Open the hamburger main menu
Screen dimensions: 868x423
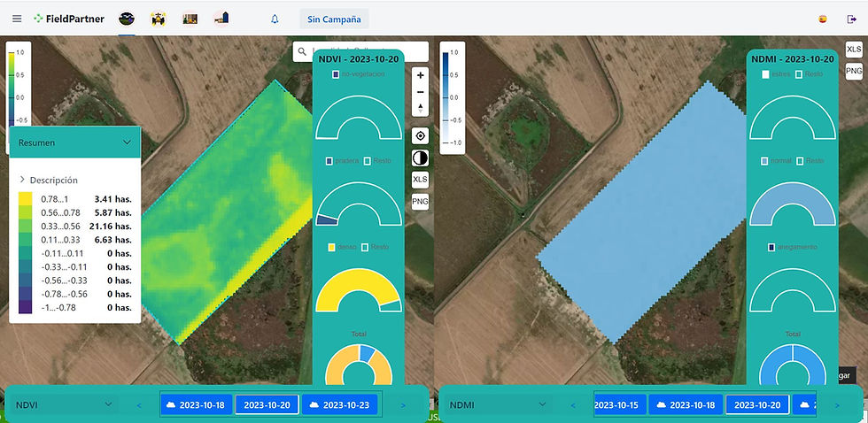point(17,19)
